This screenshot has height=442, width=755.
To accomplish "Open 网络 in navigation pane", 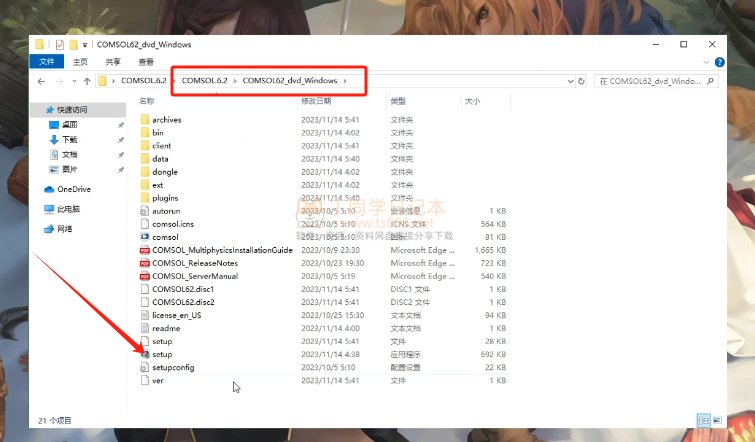I will point(65,229).
